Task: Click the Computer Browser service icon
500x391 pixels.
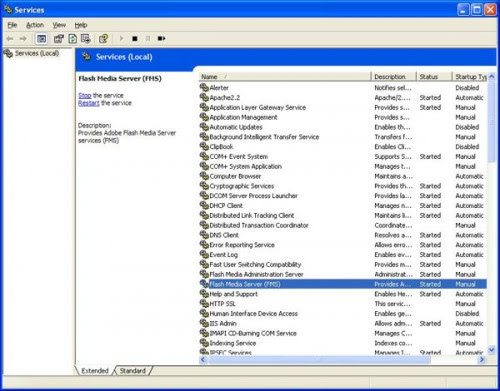Action: click(x=204, y=176)
